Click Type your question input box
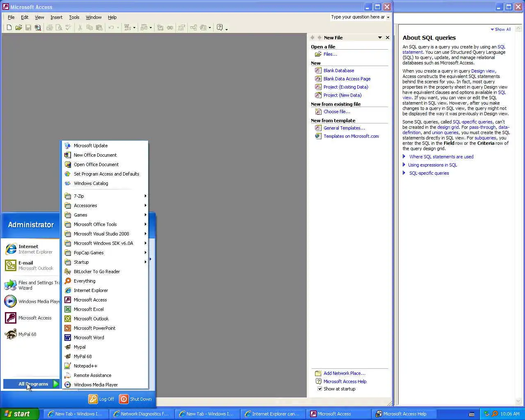Viewport: 525px width, 420px height. pos(360,17)
